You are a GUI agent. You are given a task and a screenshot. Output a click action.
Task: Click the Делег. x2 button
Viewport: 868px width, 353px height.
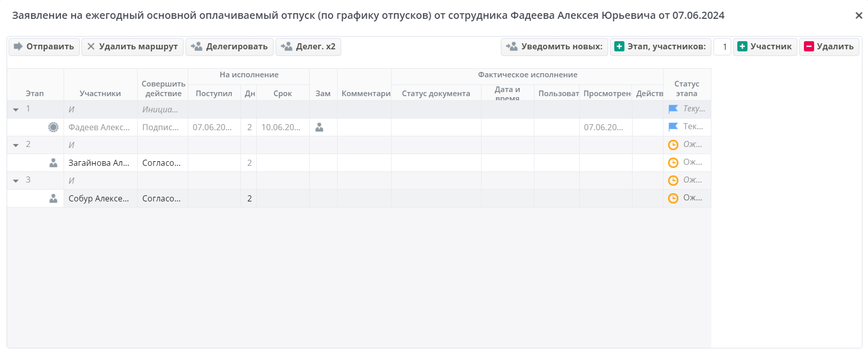pos(308,47)
